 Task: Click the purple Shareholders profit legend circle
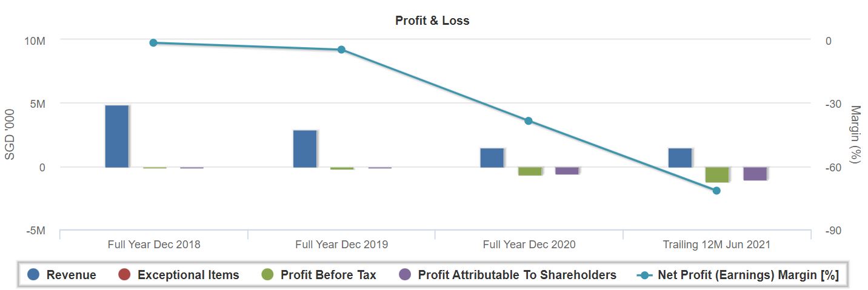tap(406, 275)
